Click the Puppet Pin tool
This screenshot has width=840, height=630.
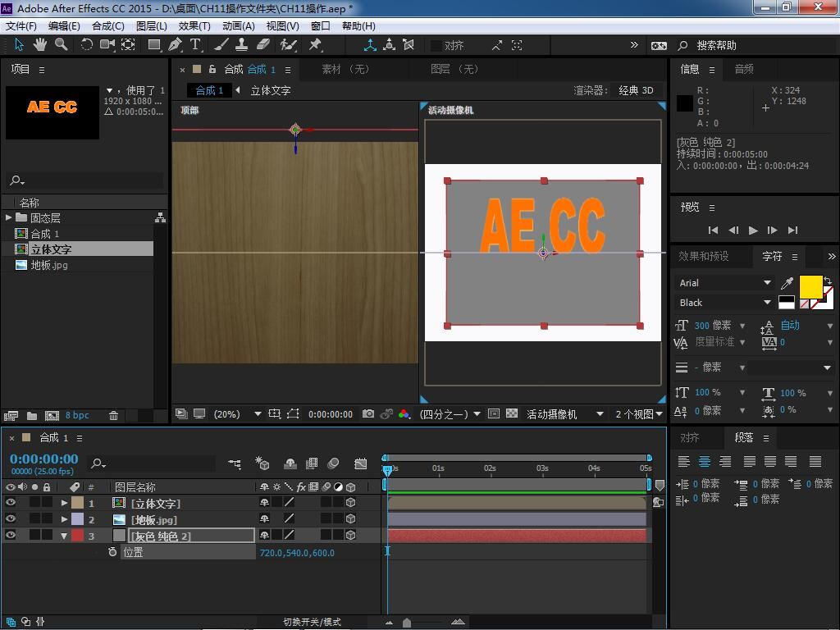click(x=315, y=44)
